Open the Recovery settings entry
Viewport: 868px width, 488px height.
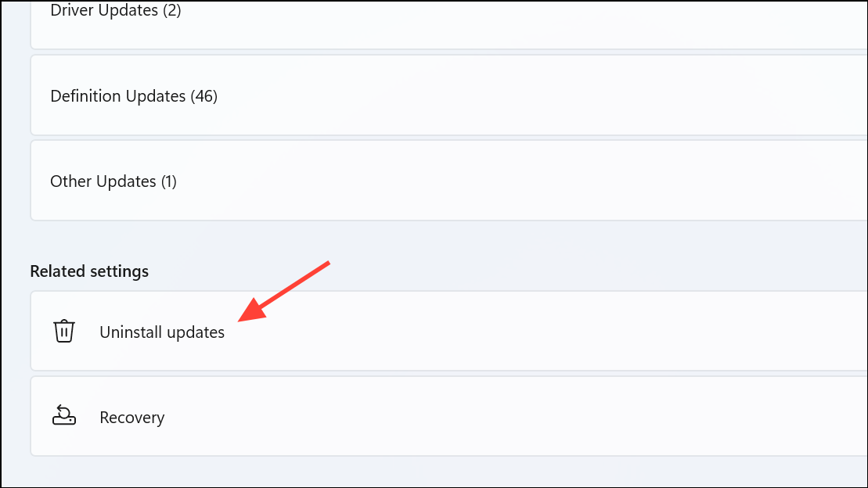pyautogui.click(x=449, y=416)
